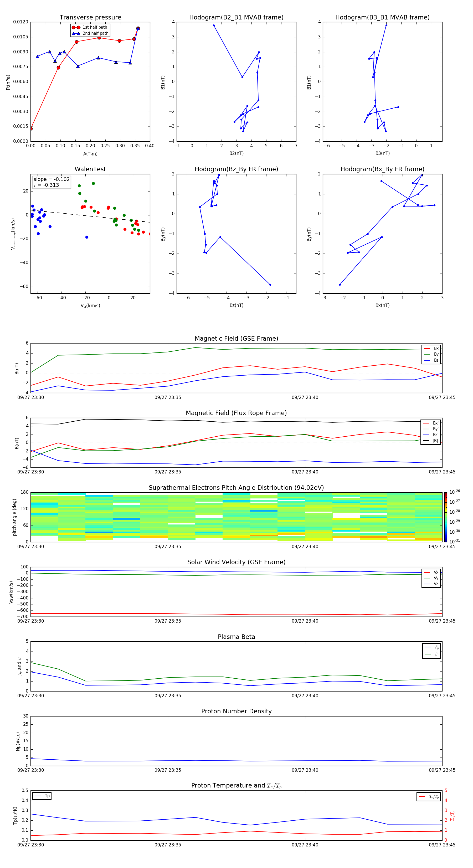
Task: Click the 'Suprathermal Electrons Pitch Angle Distribution' title
Action: pyautogui.click(x=236, y=488)
